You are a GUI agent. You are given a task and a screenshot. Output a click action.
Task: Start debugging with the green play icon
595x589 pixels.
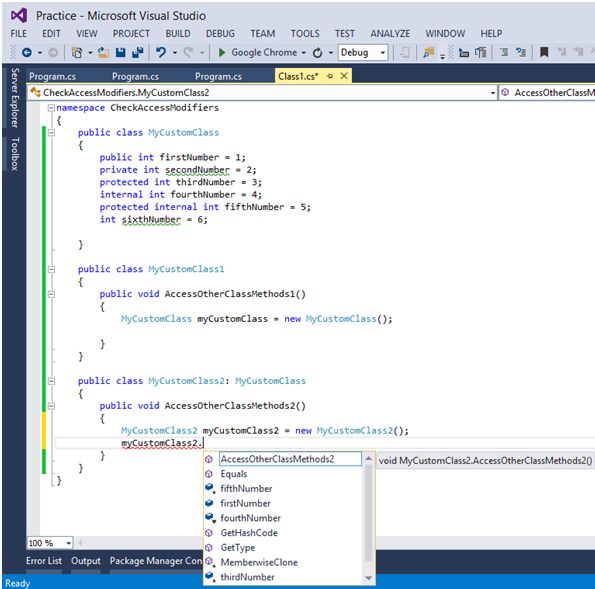[222, 52]
